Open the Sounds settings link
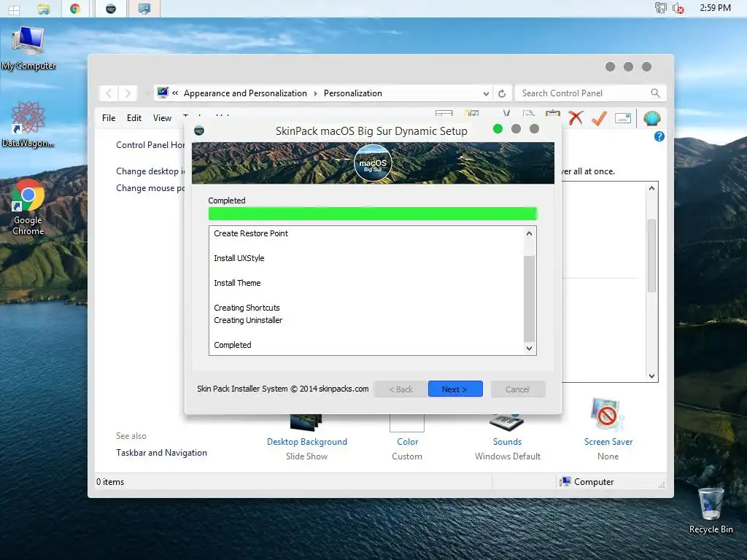Image resolution: width=747 pixels, height=560 pixels. coord(508,441)
